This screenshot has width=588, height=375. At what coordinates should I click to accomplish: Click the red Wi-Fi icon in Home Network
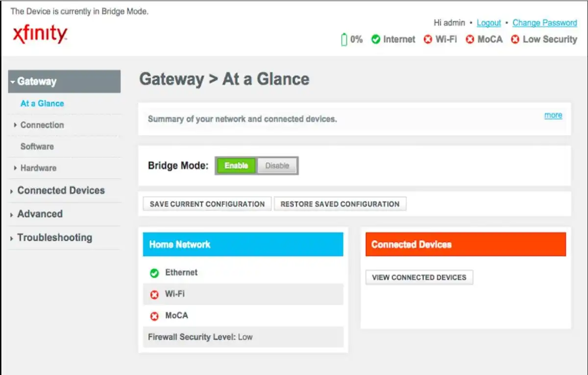[154, 295]
